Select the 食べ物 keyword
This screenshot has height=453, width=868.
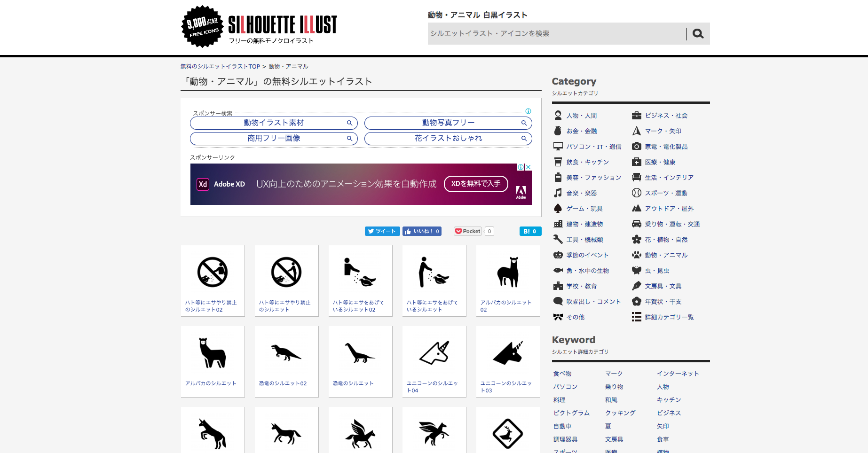pyautogui.click(x=562, y=374)
